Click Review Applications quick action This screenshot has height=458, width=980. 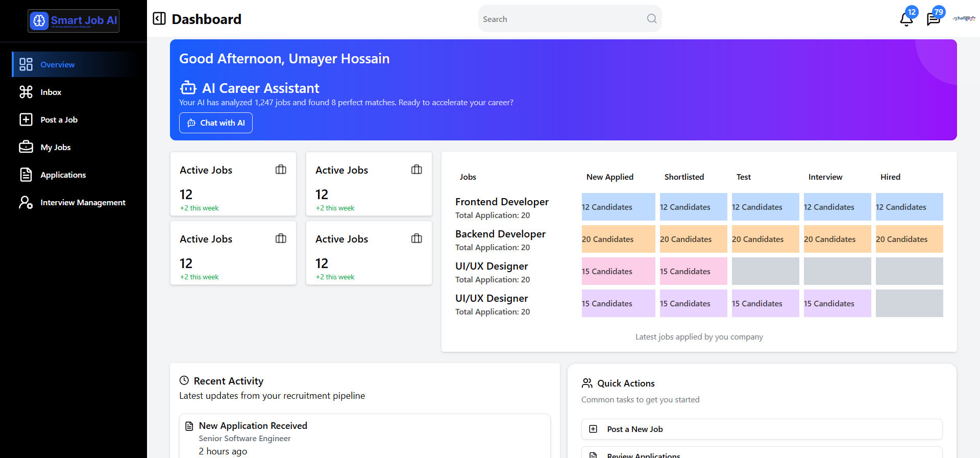[x=762, y=453]
